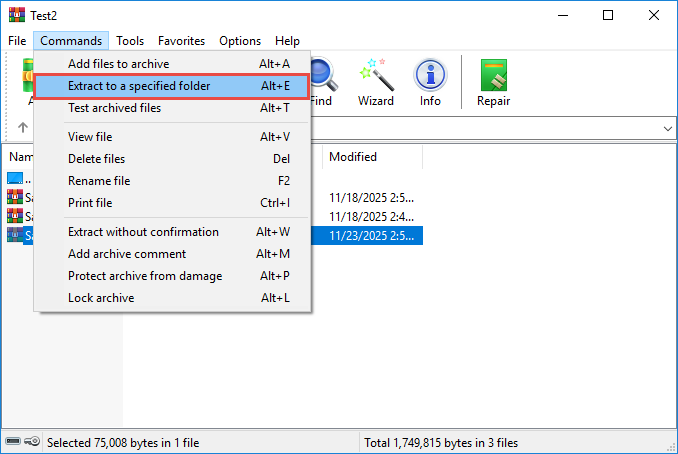Close the Commands menu
Screen dimensions: 678x454
(71, 41)
